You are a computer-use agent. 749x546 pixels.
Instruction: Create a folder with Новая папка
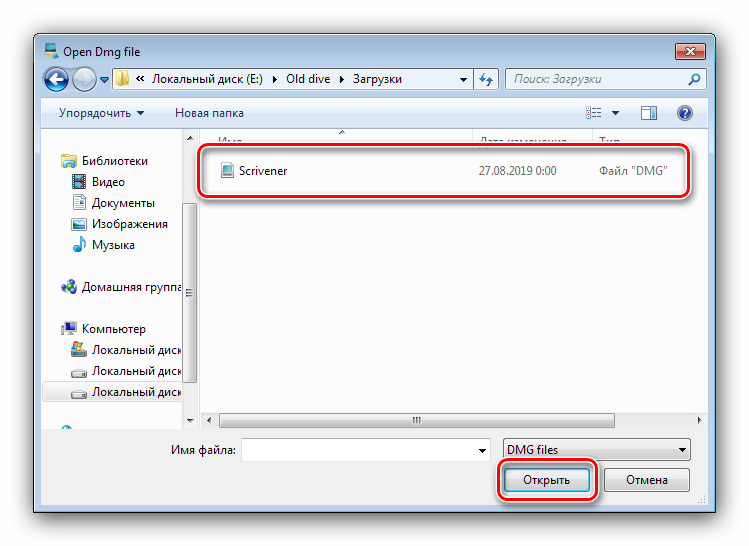(209, 113)
